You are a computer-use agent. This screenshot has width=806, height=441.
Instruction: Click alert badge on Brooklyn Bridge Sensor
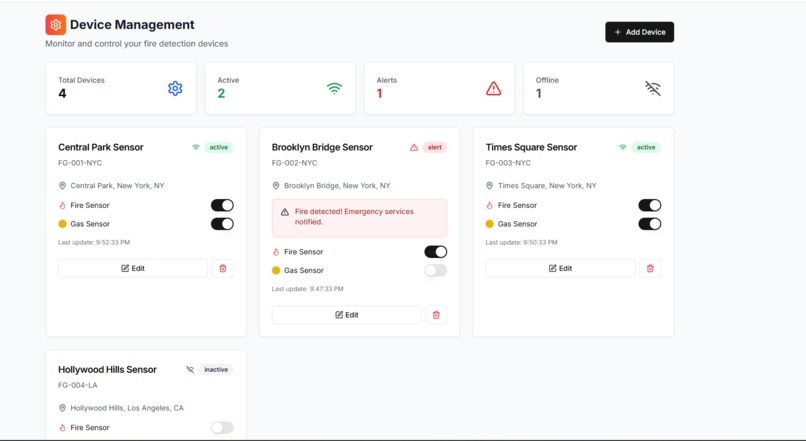click(434, 148)
